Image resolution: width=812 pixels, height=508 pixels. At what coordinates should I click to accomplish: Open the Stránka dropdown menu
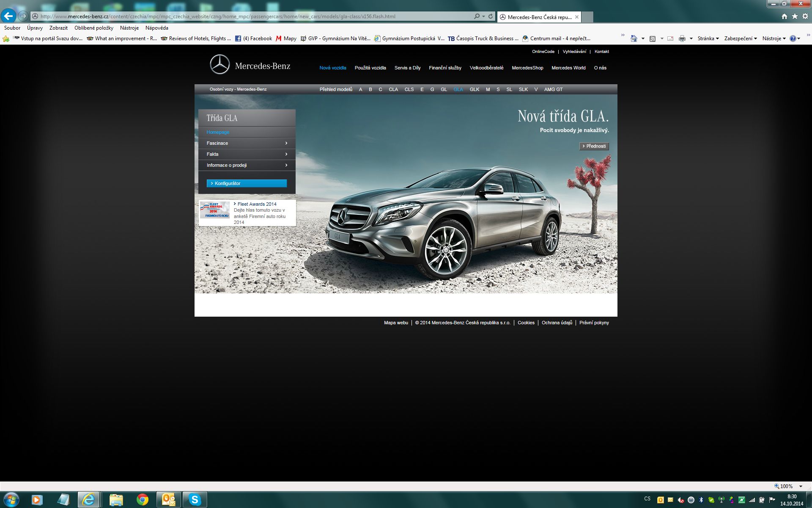(708, 39)
